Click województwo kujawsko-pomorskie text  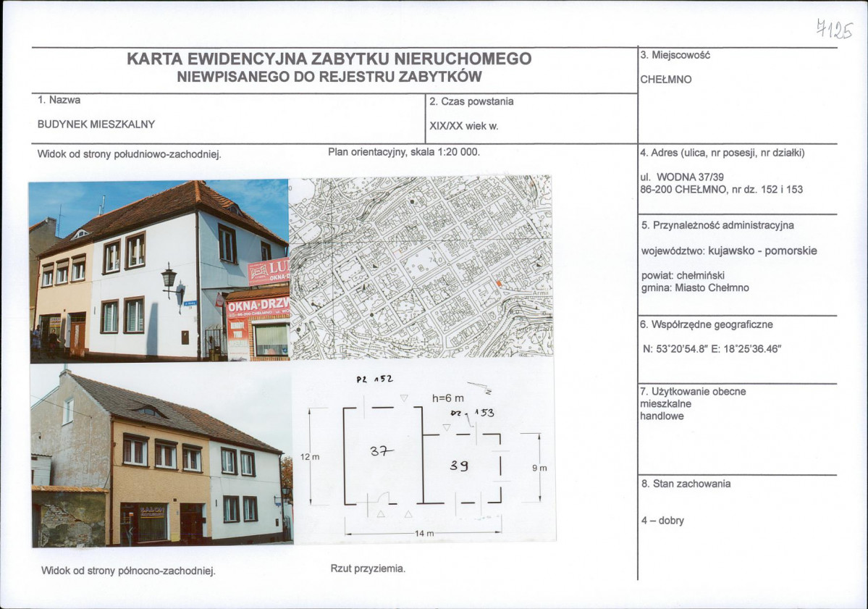tap(728, 250)
